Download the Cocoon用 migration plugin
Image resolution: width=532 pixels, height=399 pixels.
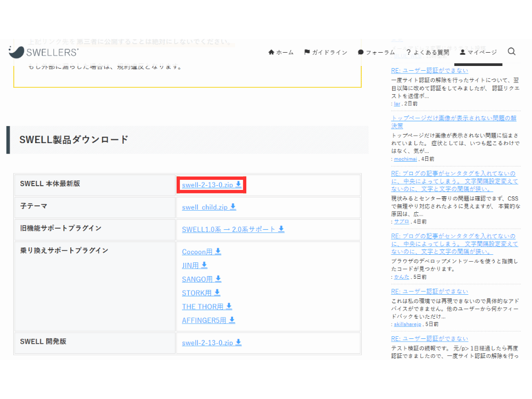pyautogui.click(x=202, y=252)
